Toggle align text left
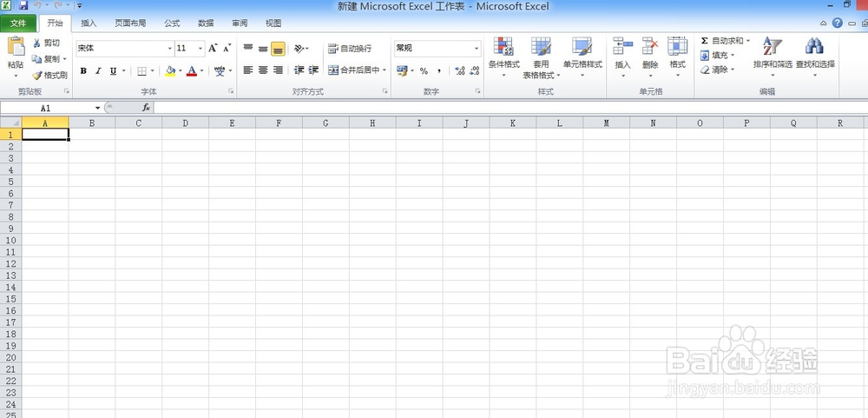The height and width of the screenshot is (418, 868). [x=248, y=70]
